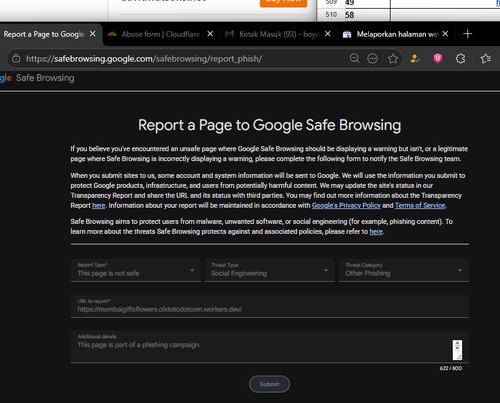Open the favorites list star icon

coord(485,59)
